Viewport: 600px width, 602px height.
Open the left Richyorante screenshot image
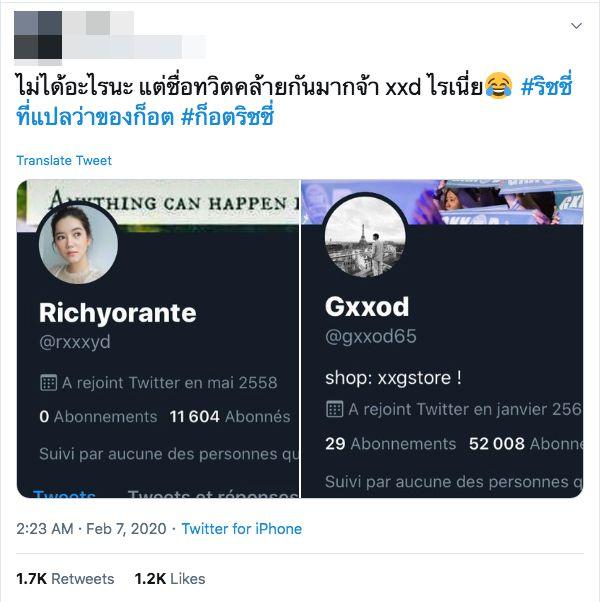pyautogui.click(x=158, y=339)
